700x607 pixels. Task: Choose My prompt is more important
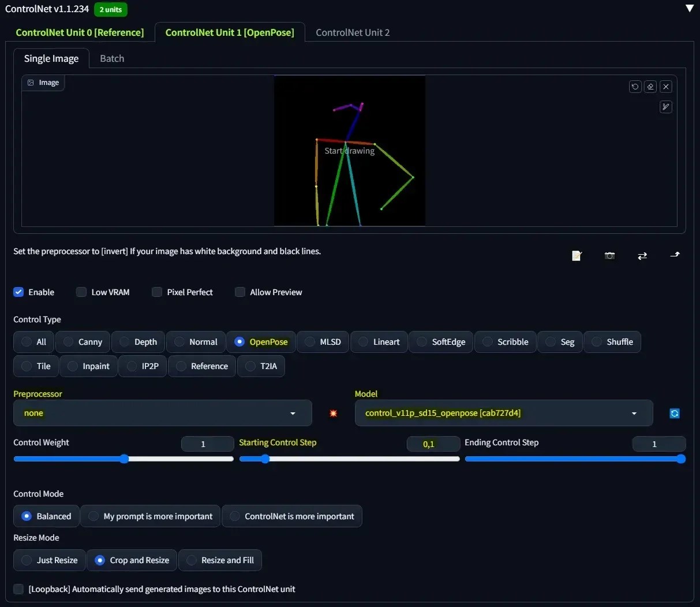click(x=150, y=516)
